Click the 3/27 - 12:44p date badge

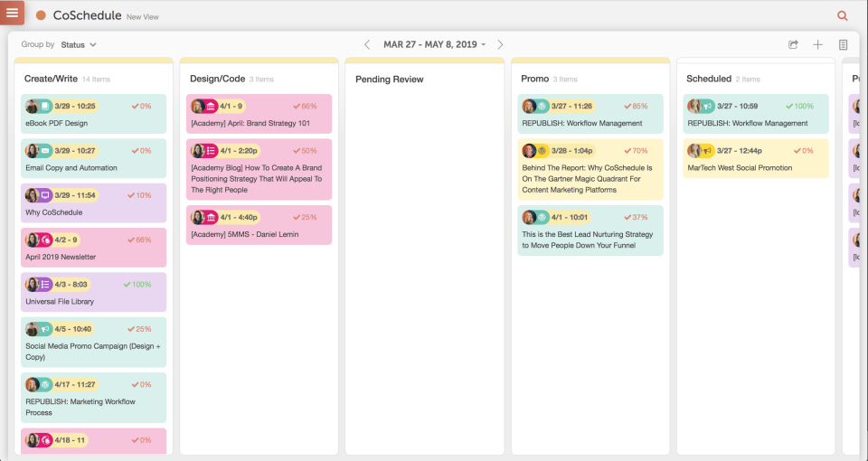click(x=740, y=151)
